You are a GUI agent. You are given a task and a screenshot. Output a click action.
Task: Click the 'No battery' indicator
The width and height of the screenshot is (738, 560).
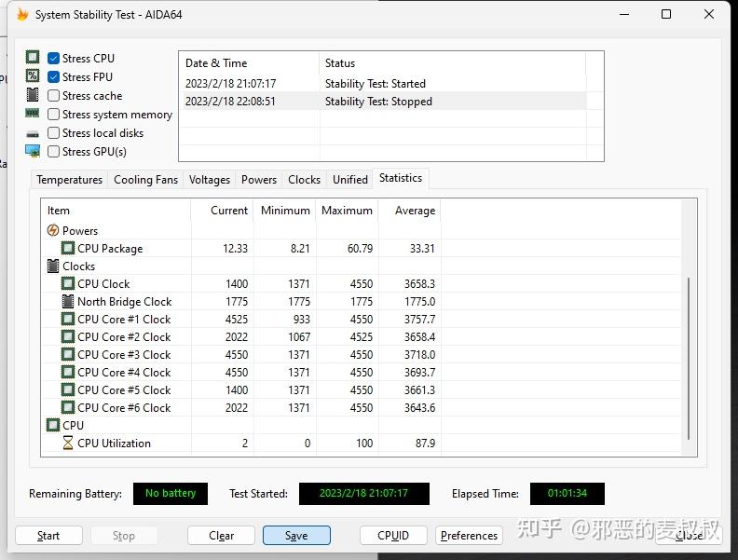point(171,493)
